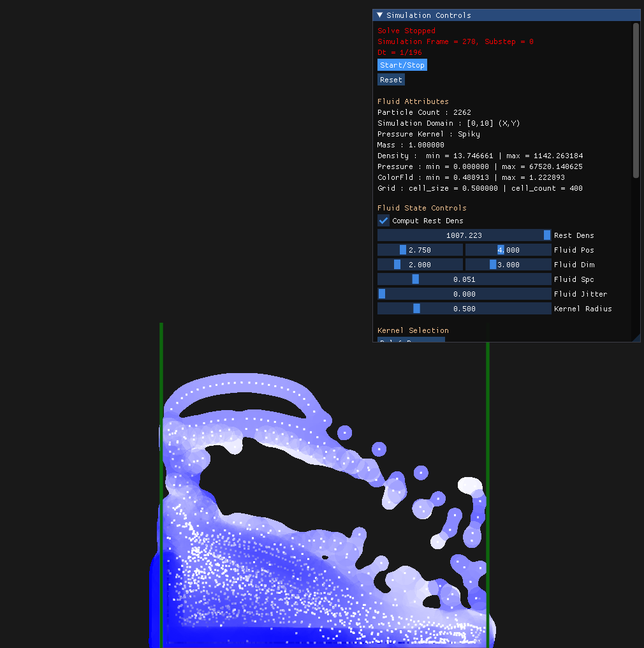Click the Fluid Dim slider showing 3.000
Screen dimensions: 644x648
[x=509, y=265]
